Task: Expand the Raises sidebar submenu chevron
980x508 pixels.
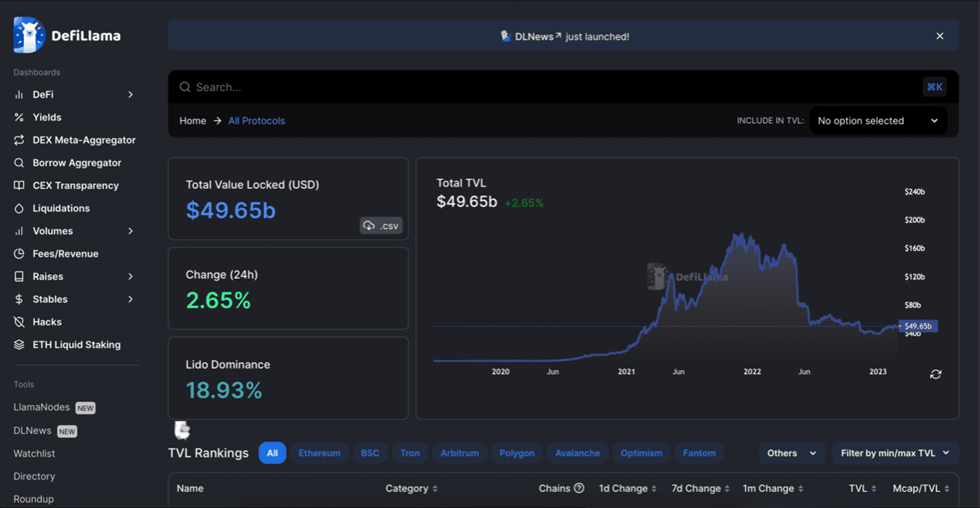Action: coord(131,276)
